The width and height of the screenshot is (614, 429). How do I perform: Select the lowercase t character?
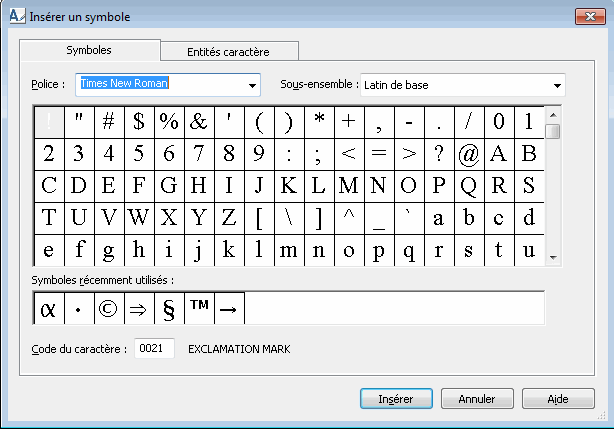point(499,251)
